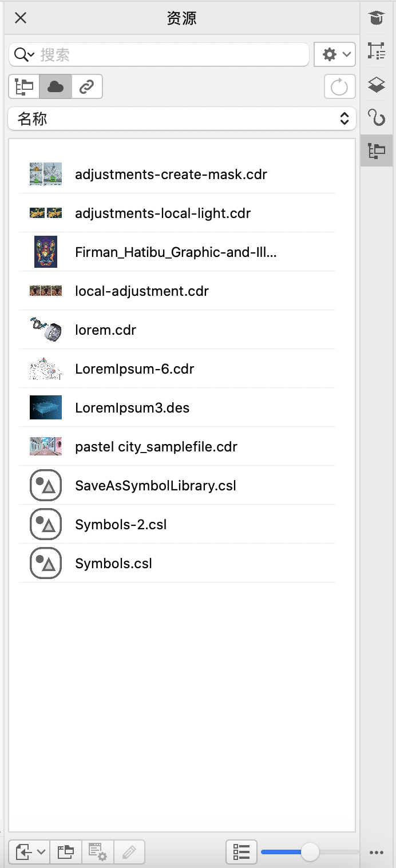Toggle the local folder tree source button
396x868 pixels.
click(x=24, y=87)
